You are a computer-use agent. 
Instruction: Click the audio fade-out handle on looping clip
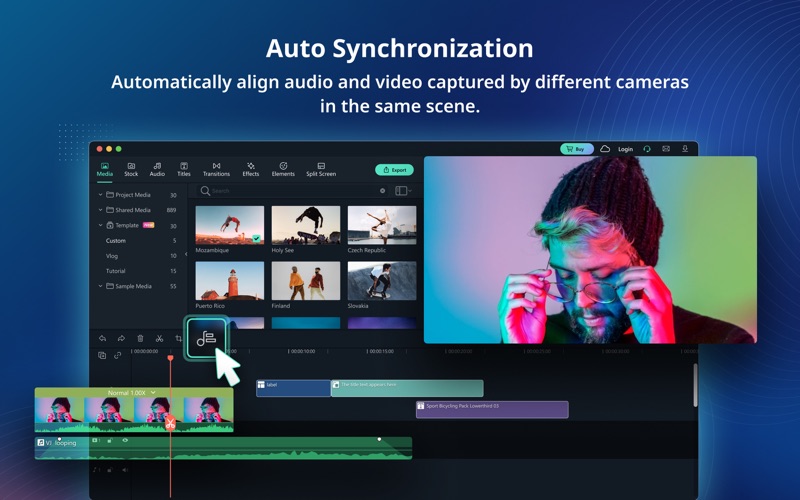[x=379, y=439]
